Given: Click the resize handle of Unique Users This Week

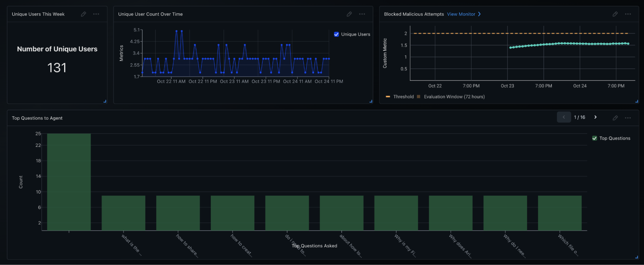Looking at the screenshot, I should (x=105, y=101).
